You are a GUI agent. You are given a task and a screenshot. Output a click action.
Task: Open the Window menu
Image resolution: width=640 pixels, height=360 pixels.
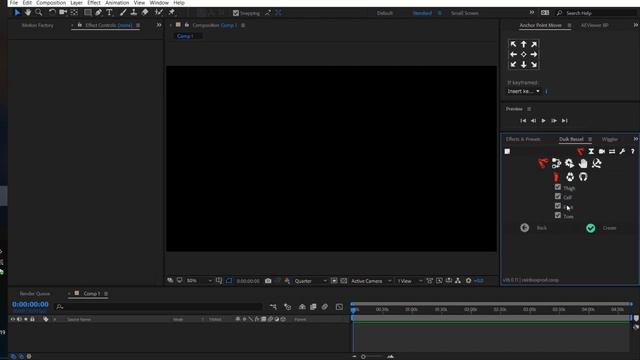[159, 3]
